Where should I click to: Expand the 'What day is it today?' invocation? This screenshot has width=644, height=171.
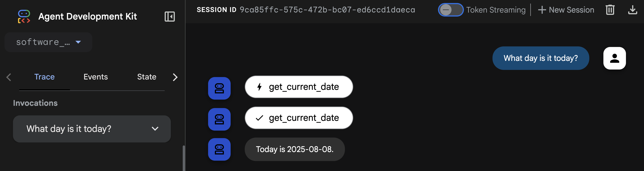point(155,129)
